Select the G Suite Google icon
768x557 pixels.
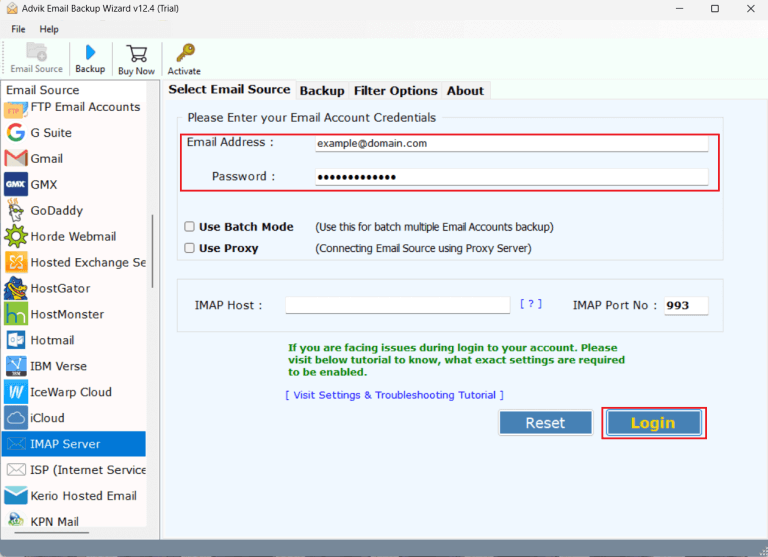click(16, 132)
